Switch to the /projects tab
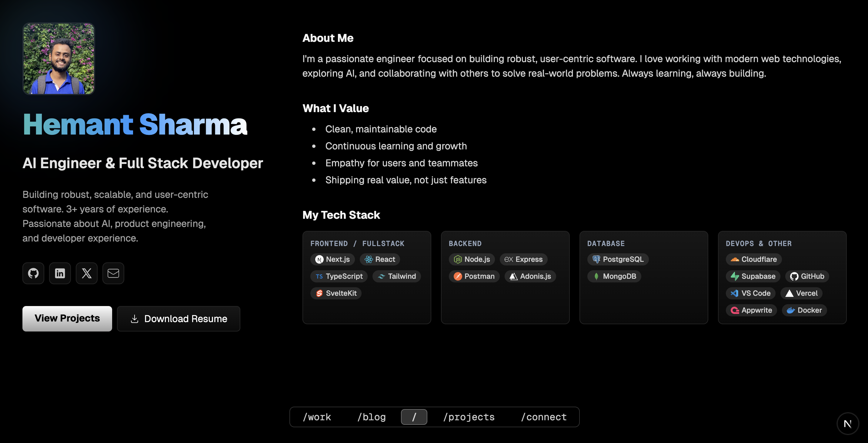 pos(469,417)
